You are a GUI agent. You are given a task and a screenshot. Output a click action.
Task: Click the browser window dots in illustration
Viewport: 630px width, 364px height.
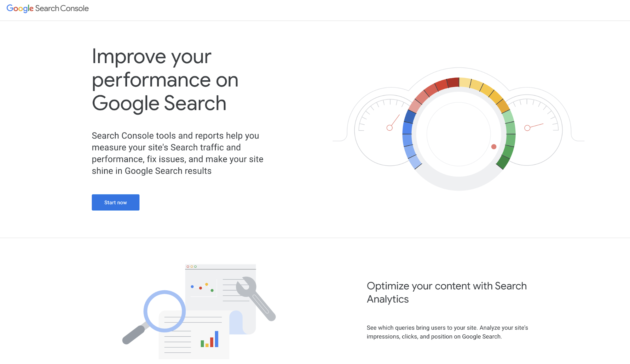click(x=192, y=267)
